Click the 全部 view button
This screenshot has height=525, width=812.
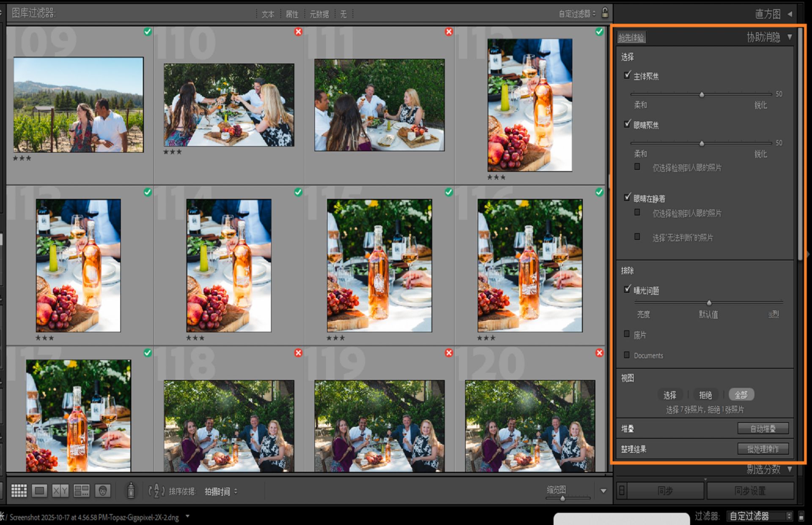coord(741,395)
